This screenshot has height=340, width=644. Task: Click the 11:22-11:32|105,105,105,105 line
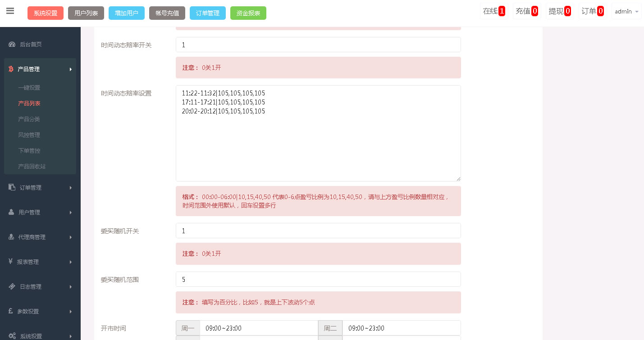point(224,93)
